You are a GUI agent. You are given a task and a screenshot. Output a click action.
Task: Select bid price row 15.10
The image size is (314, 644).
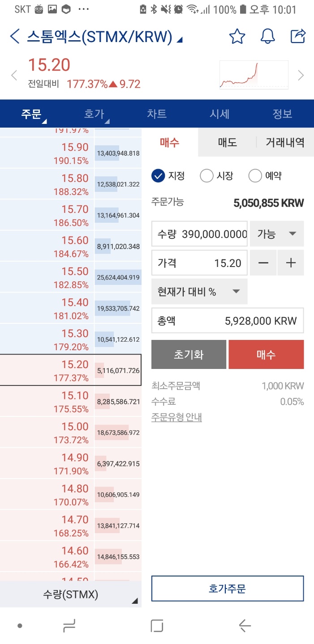click(71, 402)
